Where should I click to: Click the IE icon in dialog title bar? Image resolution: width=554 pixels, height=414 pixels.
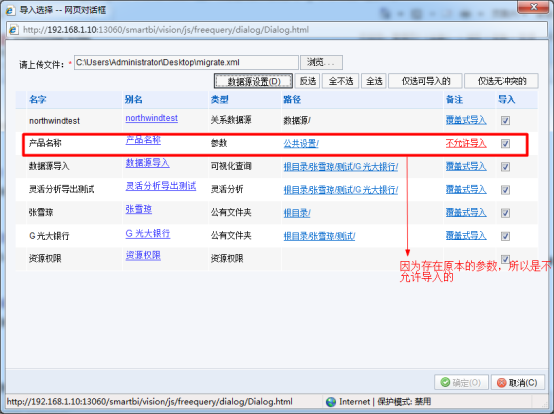click(10, 10)
